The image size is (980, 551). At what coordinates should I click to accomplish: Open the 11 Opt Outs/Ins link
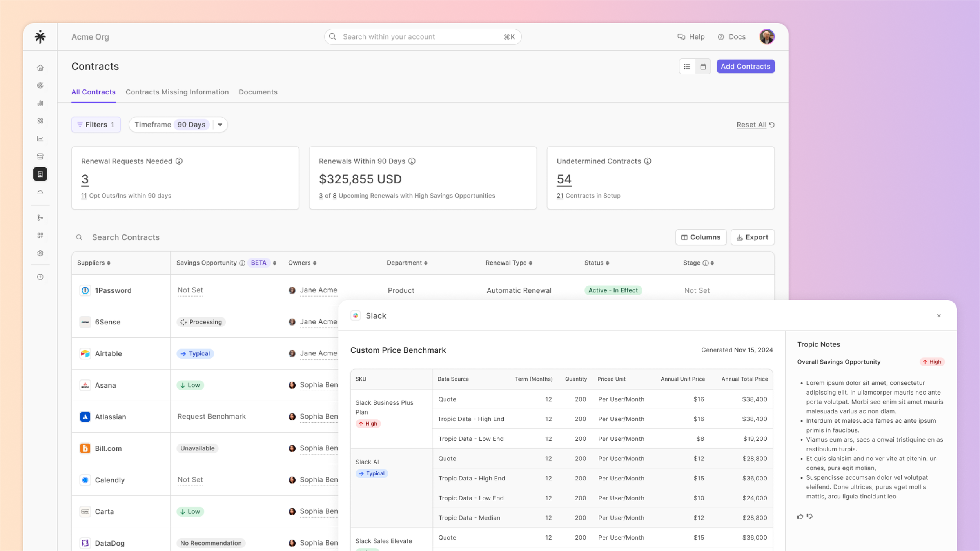click(x=84, y=196)
